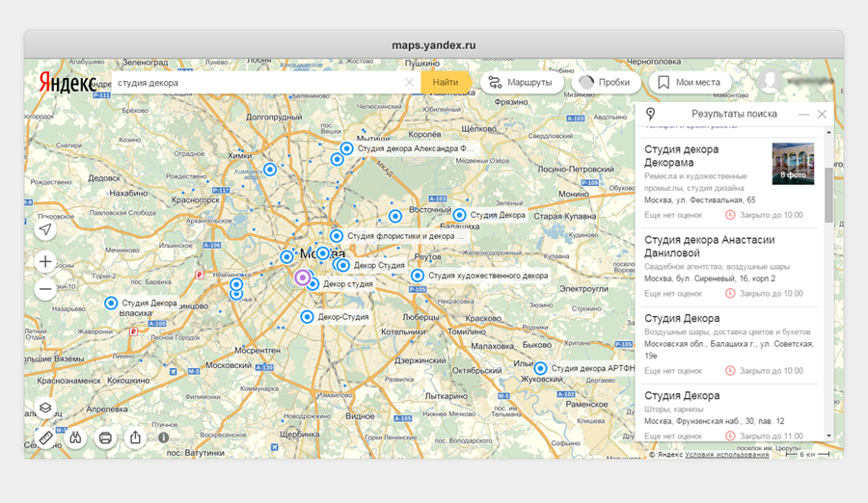Zoom in with the plus button
Image resolution: width=868 pixels, height=503 pixels.
coord(45,261)
